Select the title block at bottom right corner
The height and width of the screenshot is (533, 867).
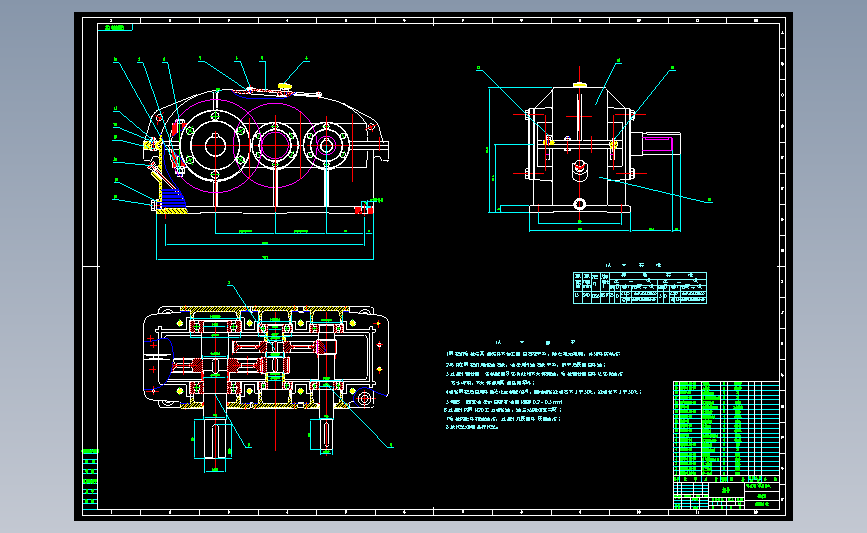(x=726, y=495)
